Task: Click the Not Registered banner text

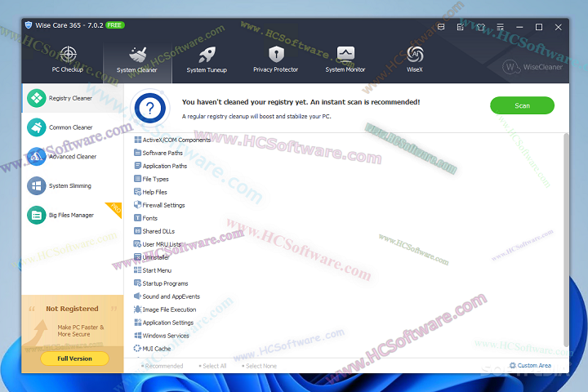Action: point(72,309)
